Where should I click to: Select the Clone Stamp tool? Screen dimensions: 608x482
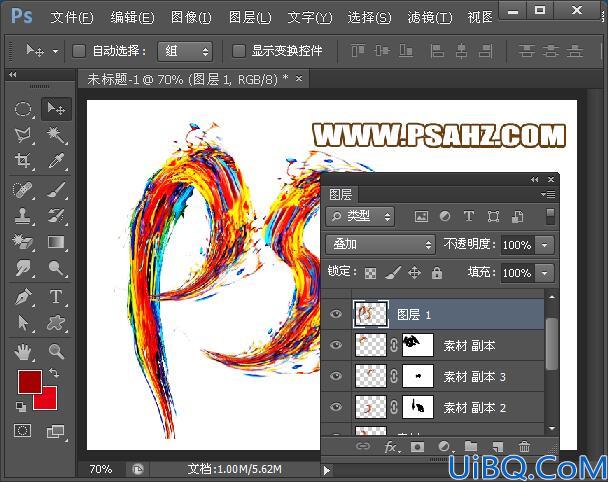[23, 216]
